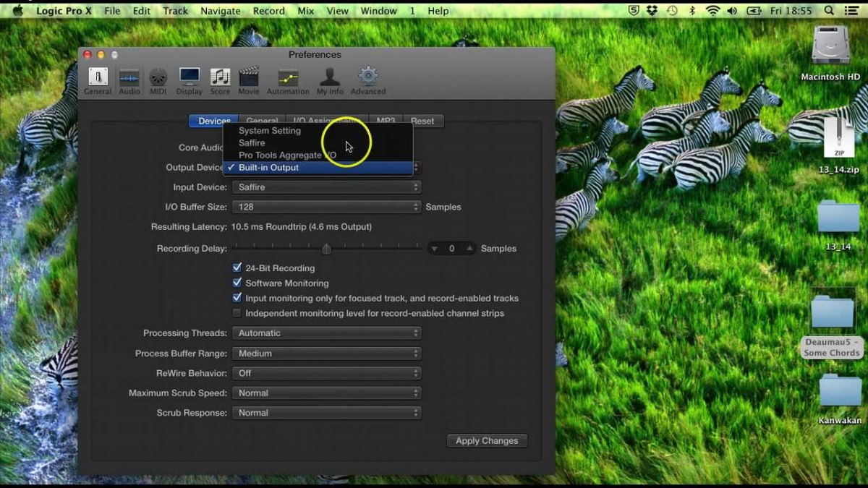Open the Movie preferences icon
868x488 pixels.
point(249,80)
